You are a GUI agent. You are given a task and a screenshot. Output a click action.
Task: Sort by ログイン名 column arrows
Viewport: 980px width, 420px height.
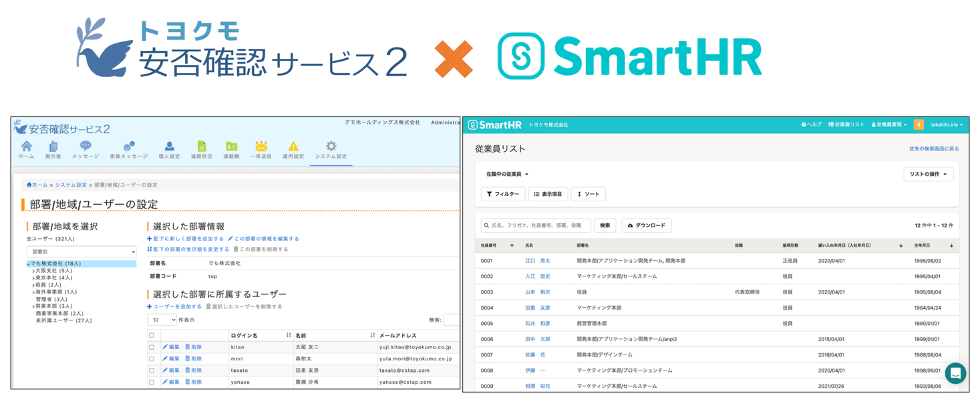coord(289,335)
